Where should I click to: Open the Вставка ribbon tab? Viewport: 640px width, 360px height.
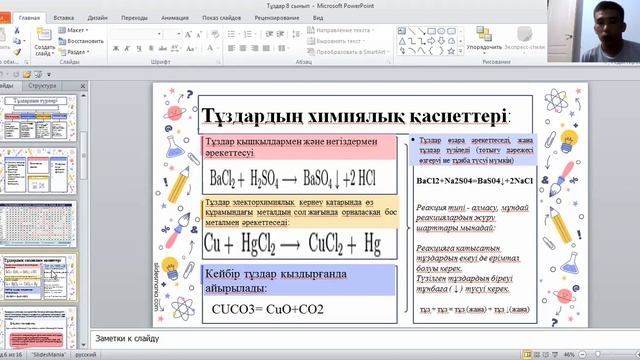64,18
